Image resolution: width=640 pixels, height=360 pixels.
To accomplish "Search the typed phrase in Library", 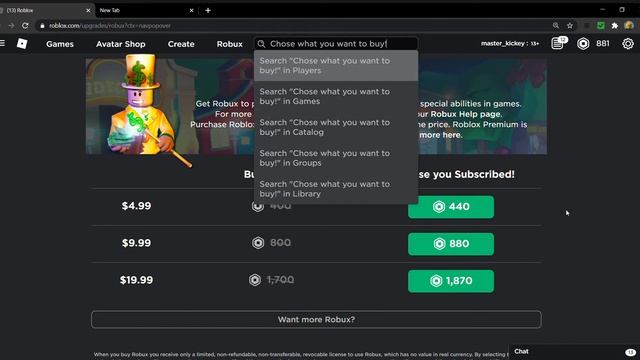I will pos(336,189).
